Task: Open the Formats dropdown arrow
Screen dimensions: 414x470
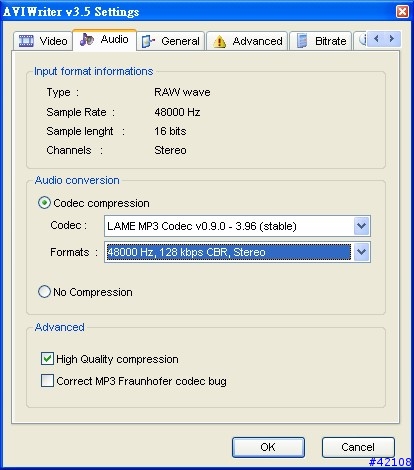Action: click(361, 252)
